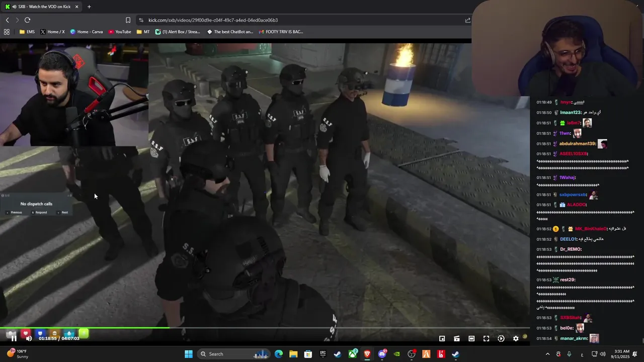644x362 pixels.
Task: Mute the video player volume
Action: point(29,338)
